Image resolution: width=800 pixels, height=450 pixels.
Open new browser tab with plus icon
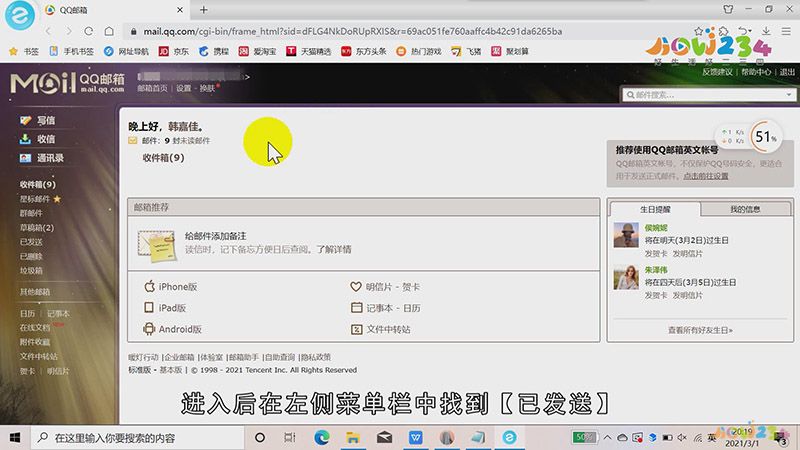pos(204,10)
